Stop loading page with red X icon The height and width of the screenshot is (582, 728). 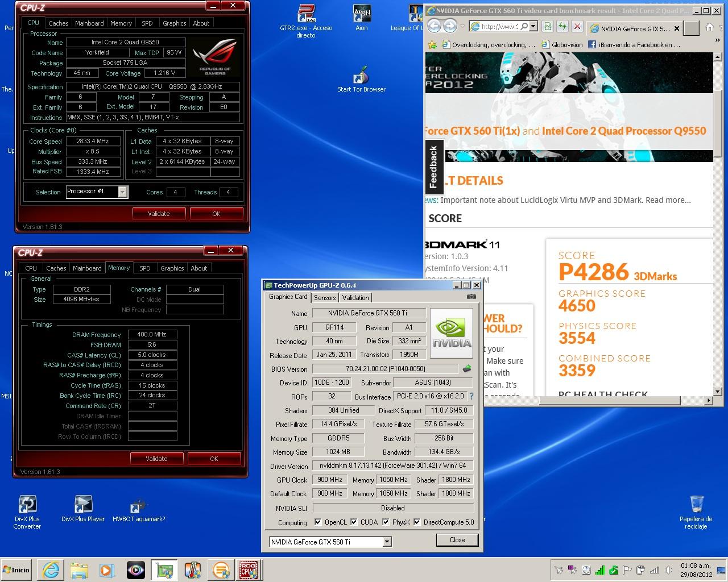pos(577,26)
